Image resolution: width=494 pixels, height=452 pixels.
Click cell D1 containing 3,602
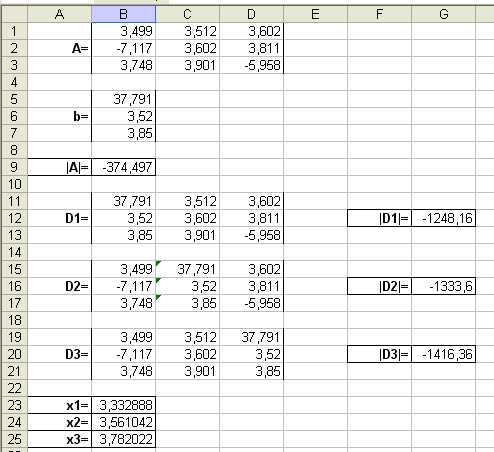251,31
